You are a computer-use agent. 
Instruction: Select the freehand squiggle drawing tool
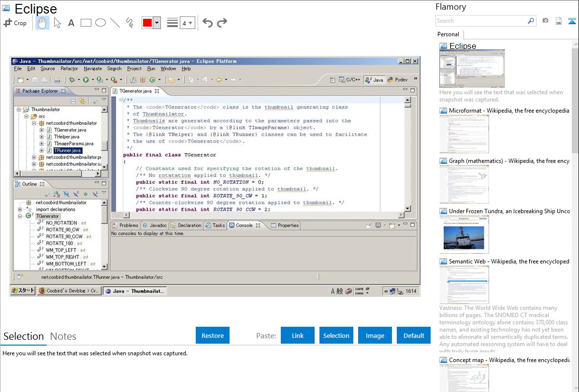tap(130, 23)
